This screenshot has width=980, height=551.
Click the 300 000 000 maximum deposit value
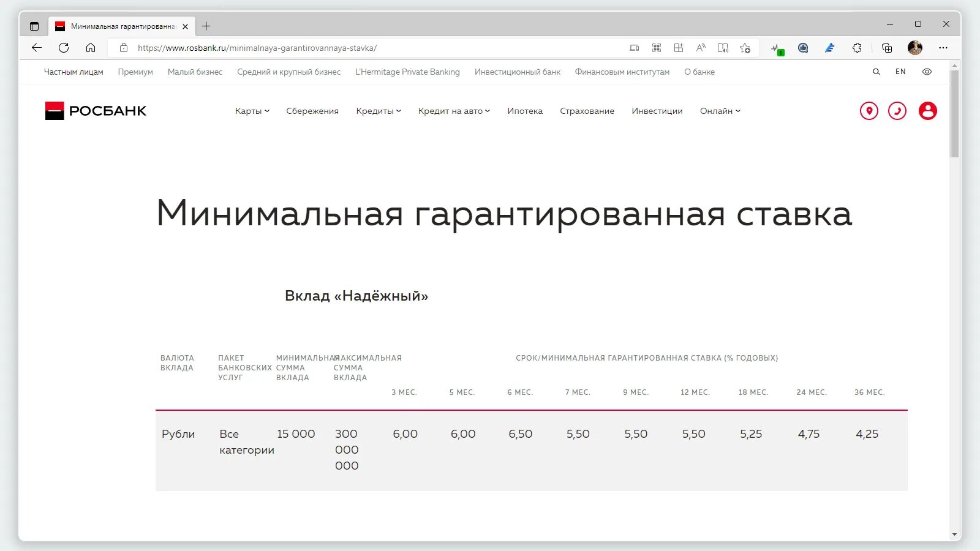(347, 450)
